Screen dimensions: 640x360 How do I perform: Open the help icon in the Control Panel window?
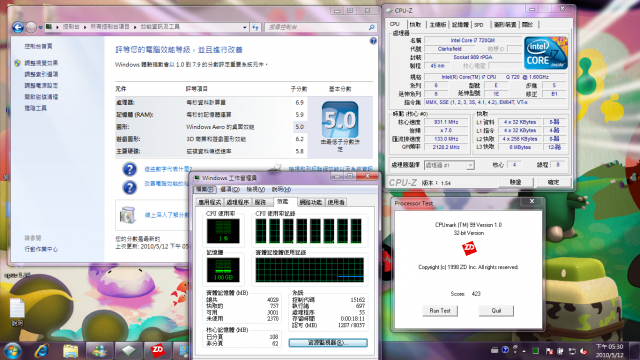point(373,41)
